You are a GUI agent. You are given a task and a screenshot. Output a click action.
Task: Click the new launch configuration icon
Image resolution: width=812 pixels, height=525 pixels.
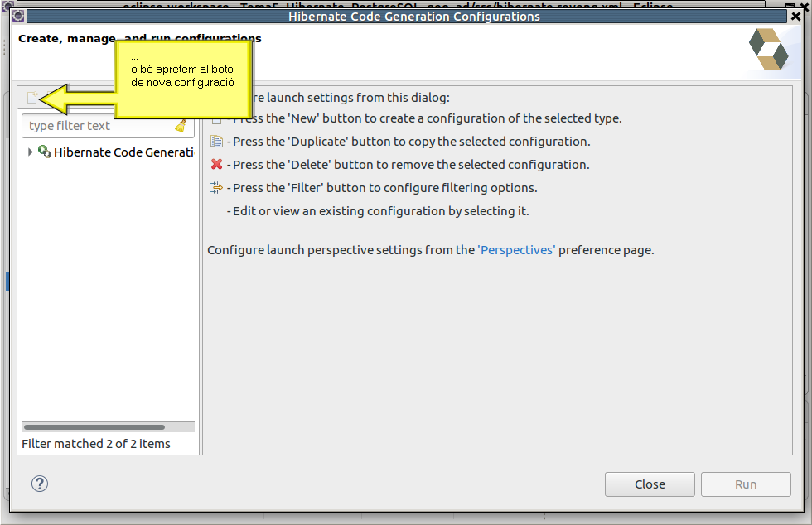32,98
